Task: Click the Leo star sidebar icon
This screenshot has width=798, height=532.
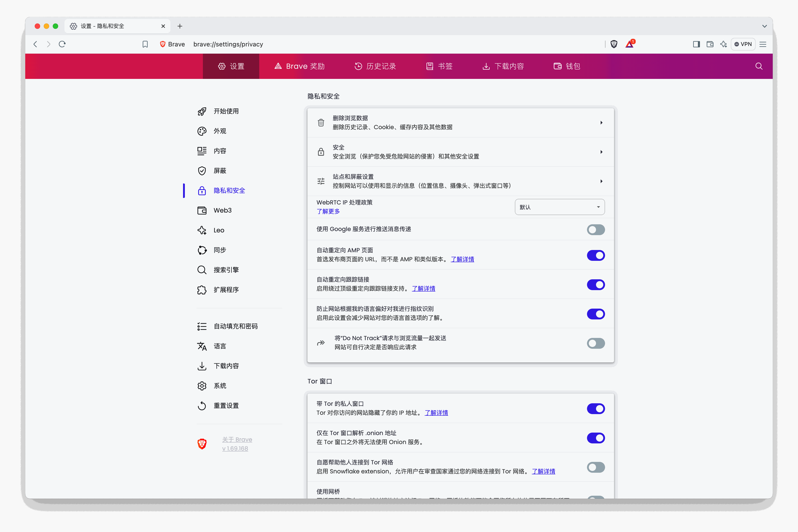Action: [x=202, y=230]
